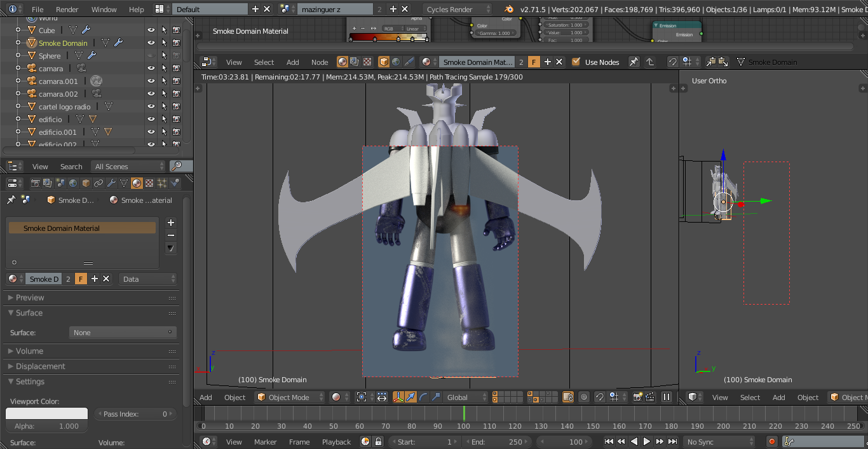The width and height of the screenshot is (868, 449).
Task: Toggle selectability of cartel logo radio
Action: point(164,107)
